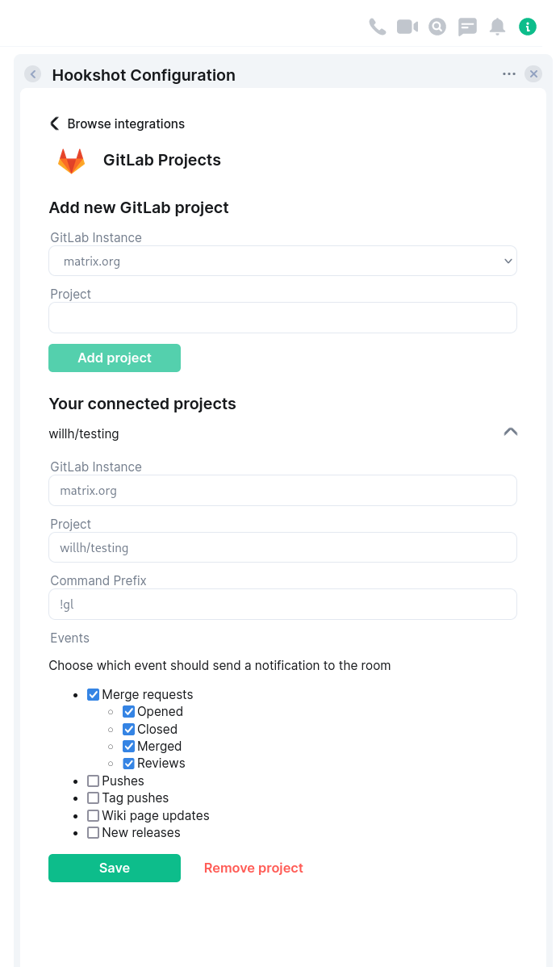Click the Command Prefix field
Screen dimensions: 560x967
click(282, 604)
